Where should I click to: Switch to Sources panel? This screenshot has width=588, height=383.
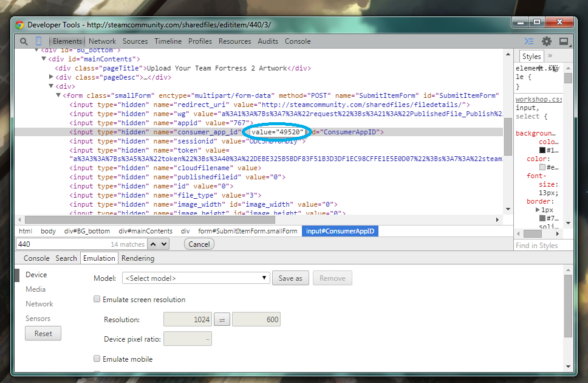135,41
